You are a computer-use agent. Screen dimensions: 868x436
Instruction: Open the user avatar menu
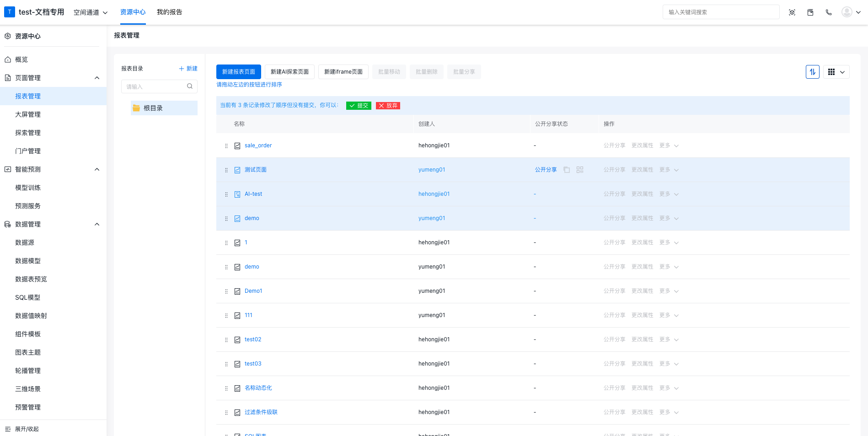point(851,12)
